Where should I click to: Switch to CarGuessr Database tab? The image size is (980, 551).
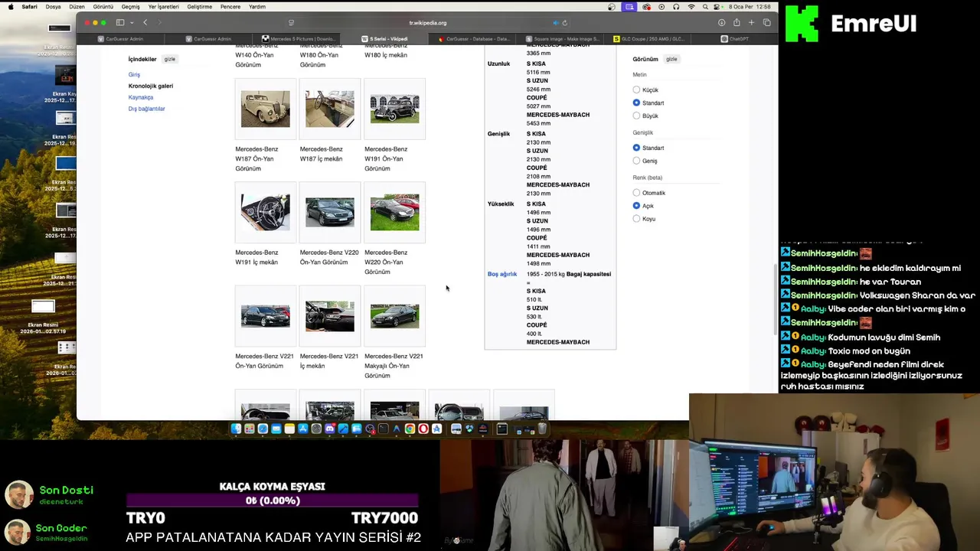(x=473, y=38)
